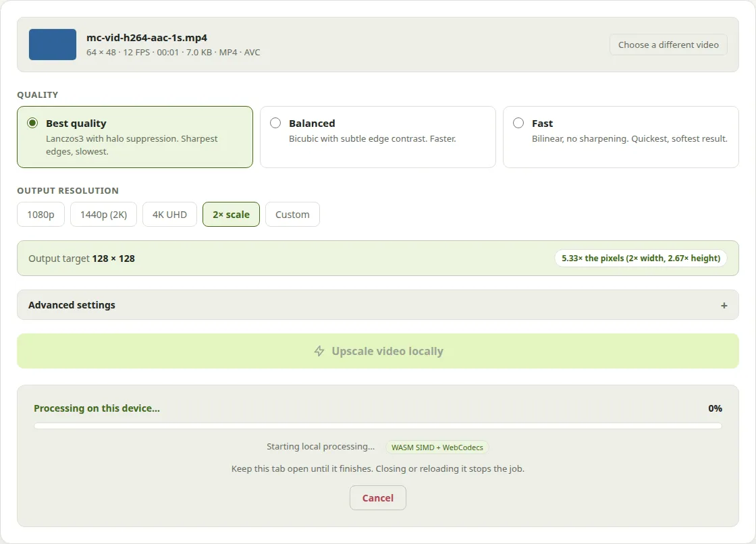Choose the 2× scale resolution
The image size is (756, 544).
(231, 214)
